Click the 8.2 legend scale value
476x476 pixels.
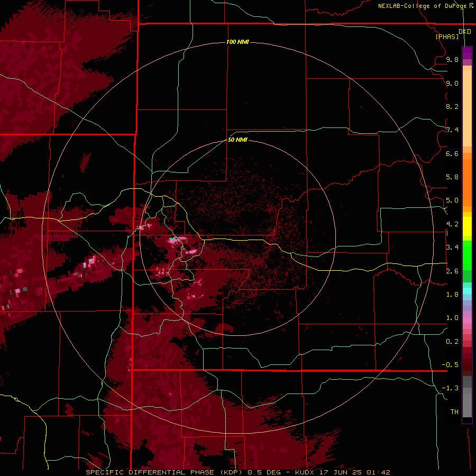click(452, 106)
